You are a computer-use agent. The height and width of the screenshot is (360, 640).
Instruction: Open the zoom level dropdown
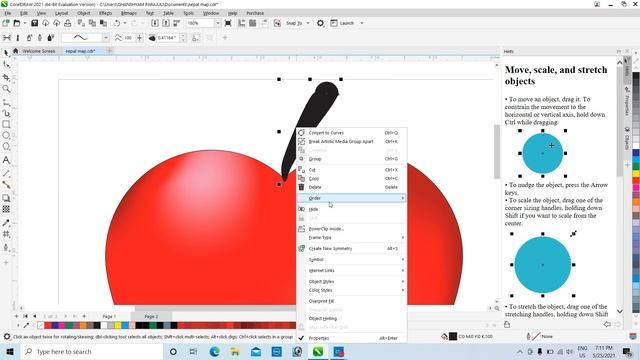217,23
